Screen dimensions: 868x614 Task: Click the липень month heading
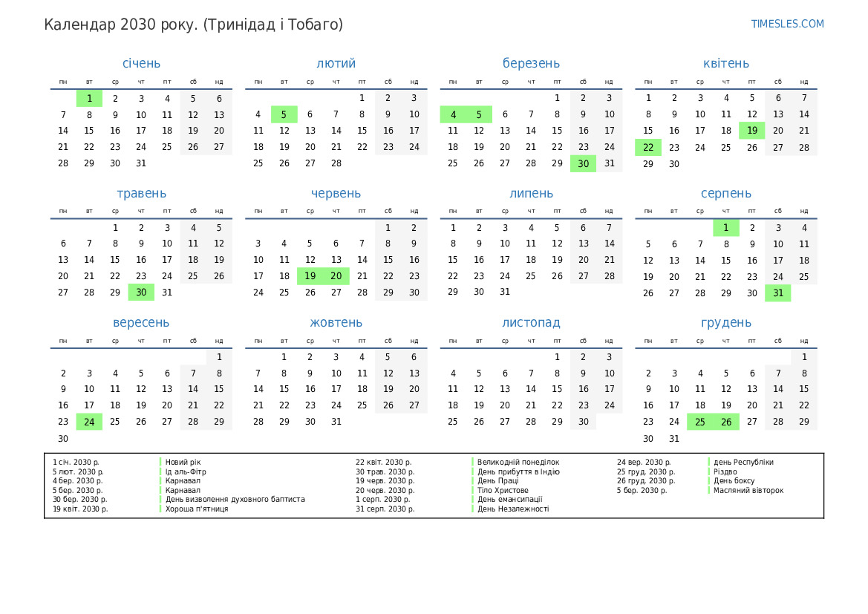(531, 194)
